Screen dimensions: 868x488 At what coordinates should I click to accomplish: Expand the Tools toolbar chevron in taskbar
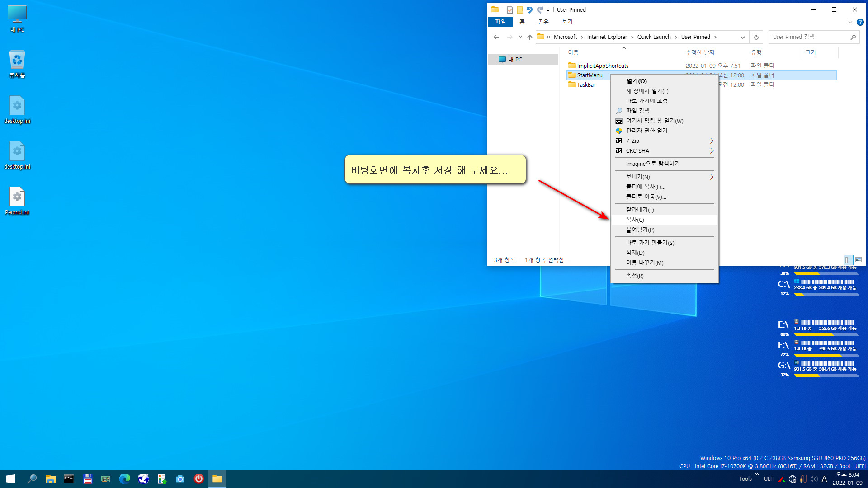[757, 474]
